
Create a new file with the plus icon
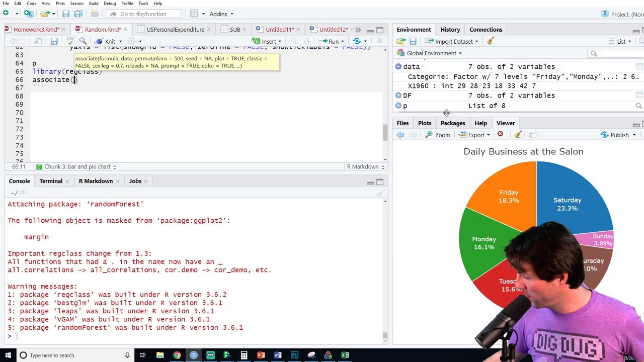(x=6, y=14)
